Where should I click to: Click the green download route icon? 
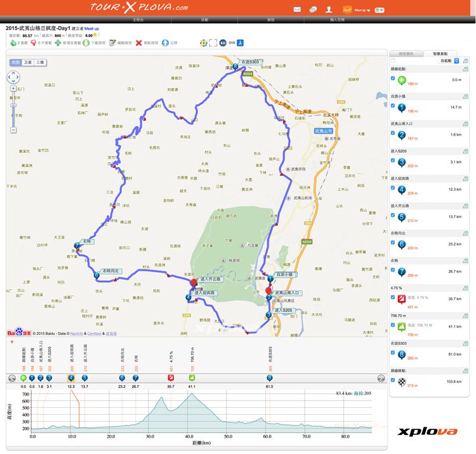tap(85, 42)
